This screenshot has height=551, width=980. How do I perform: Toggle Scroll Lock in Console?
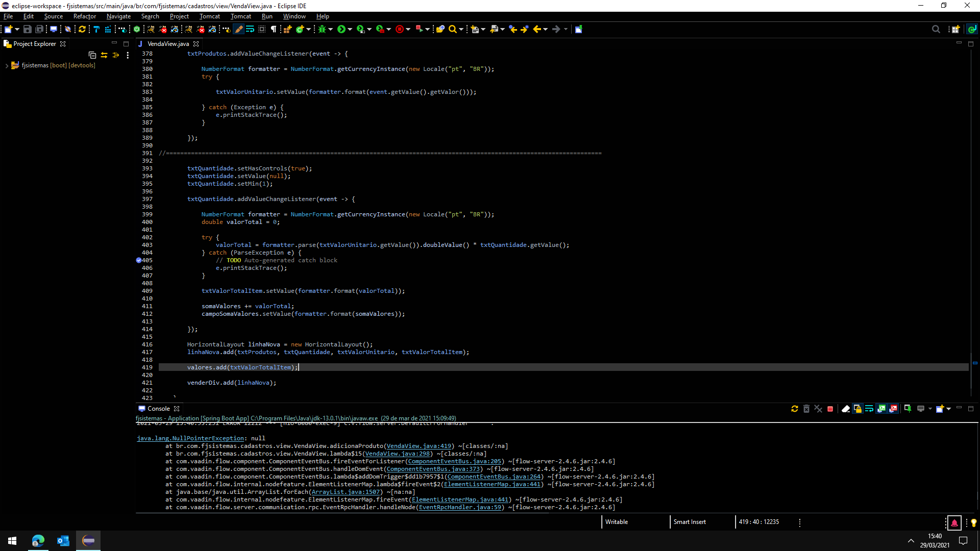(857, 409)
